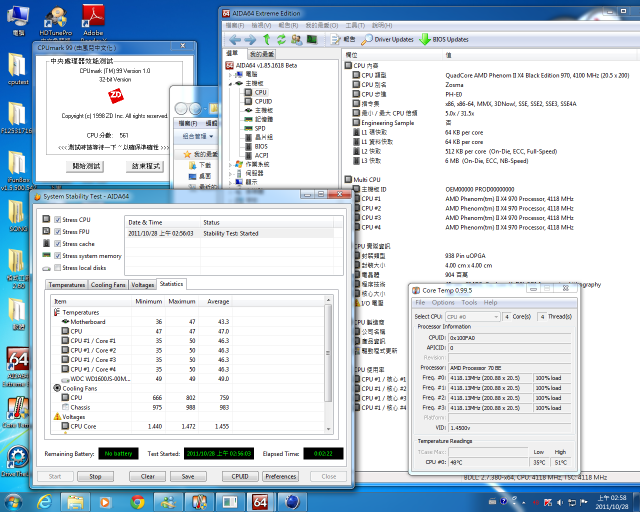This screenshot has height=512, width=640.
Task: Click the ZD logo in CPUmark 99
Action: (x=116, y=96)
